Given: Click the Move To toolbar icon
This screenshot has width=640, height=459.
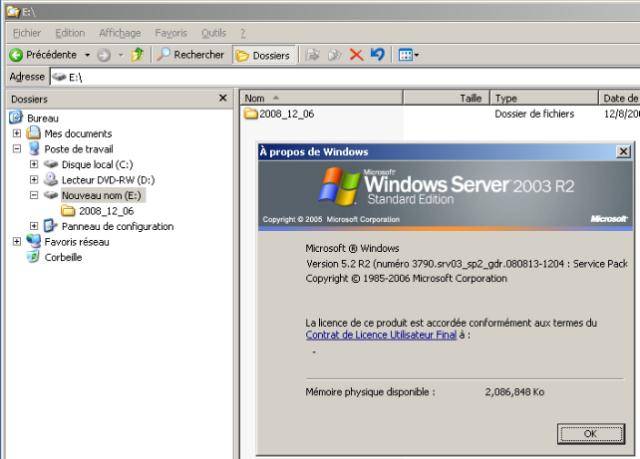Looking at the screenshot, I should (x=313, y=54).
